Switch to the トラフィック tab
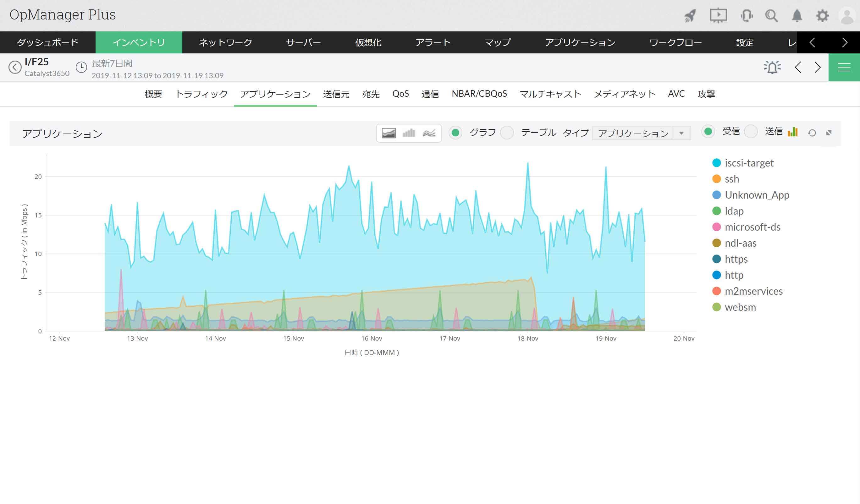The height and width of the screenshot is (504, 860). (201, 94)
